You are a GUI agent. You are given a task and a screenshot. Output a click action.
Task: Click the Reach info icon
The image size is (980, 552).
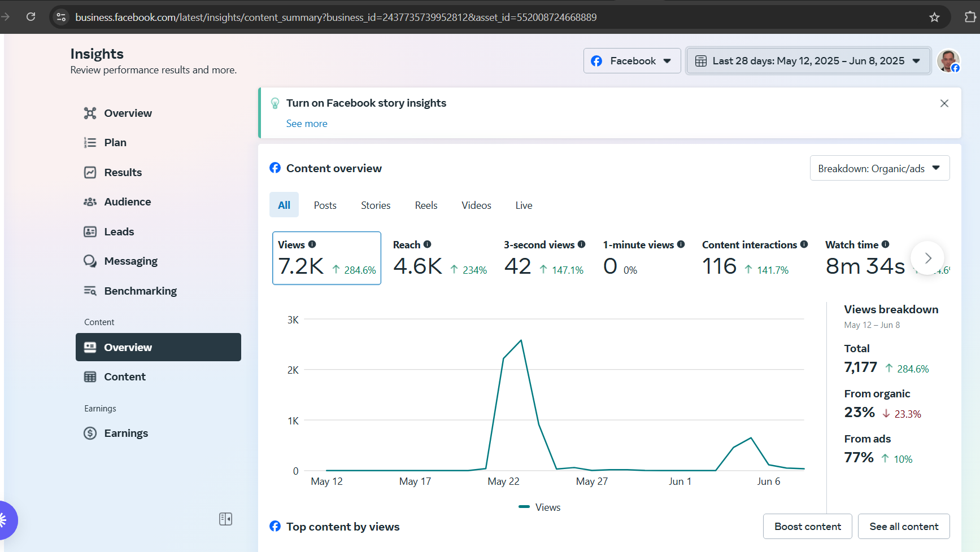[x=428, y=244]
